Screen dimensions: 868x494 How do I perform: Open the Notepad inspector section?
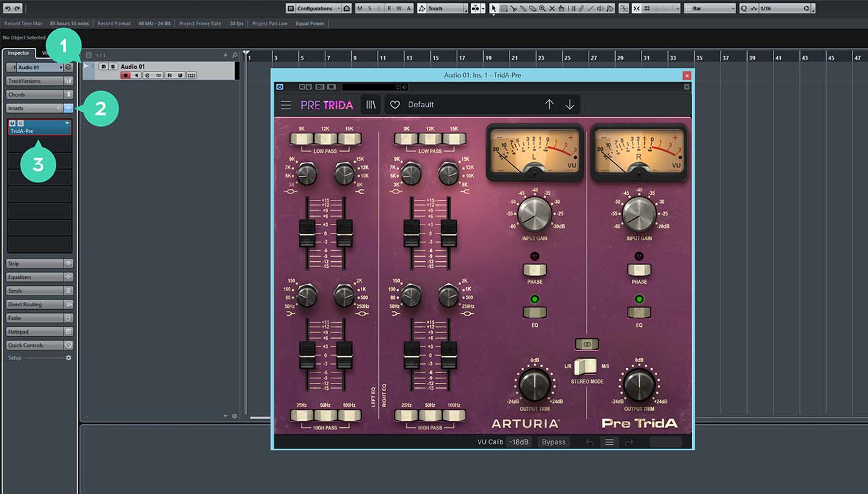pyautogui.click(x=39, y=332)
